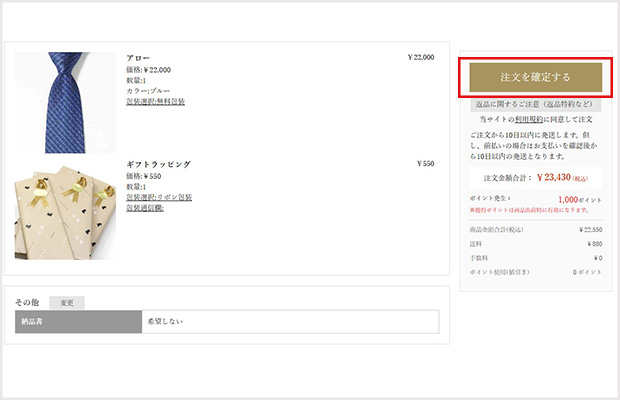Open the 返品に関するご注意 return policy notice
Viewport: 620px width, 400px height.
coord(535,104)
